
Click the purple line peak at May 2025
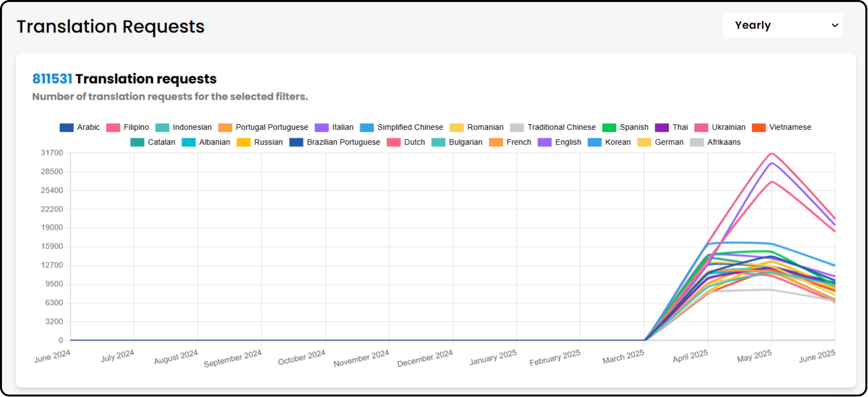click(772, 163)
